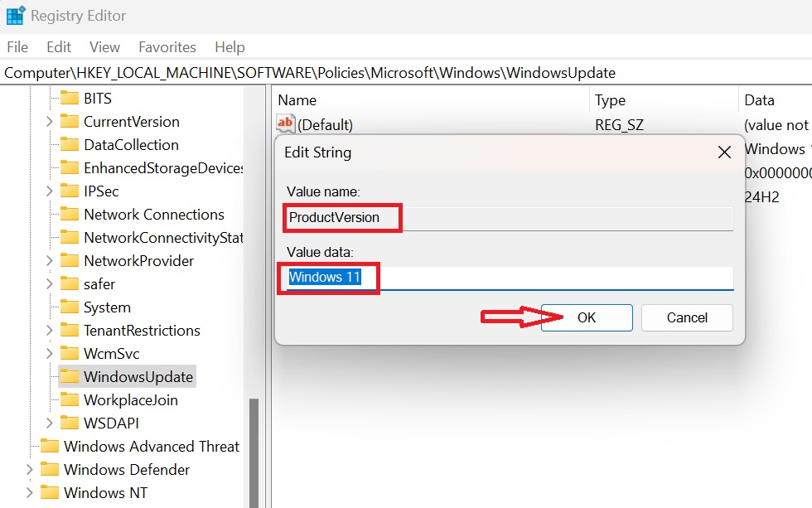Expand the NetworkProvider key
The height and width of the screenshot is (508, 812).
coord(49,260)
